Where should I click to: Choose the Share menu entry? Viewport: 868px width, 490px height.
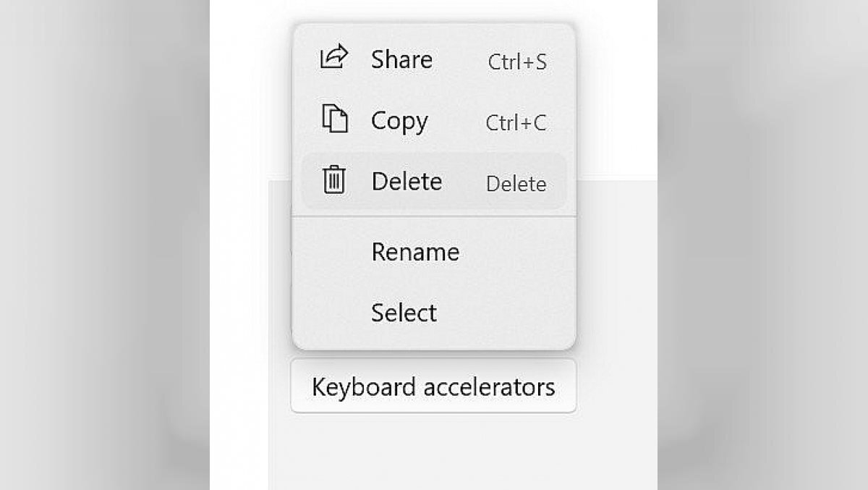(433, 59)
